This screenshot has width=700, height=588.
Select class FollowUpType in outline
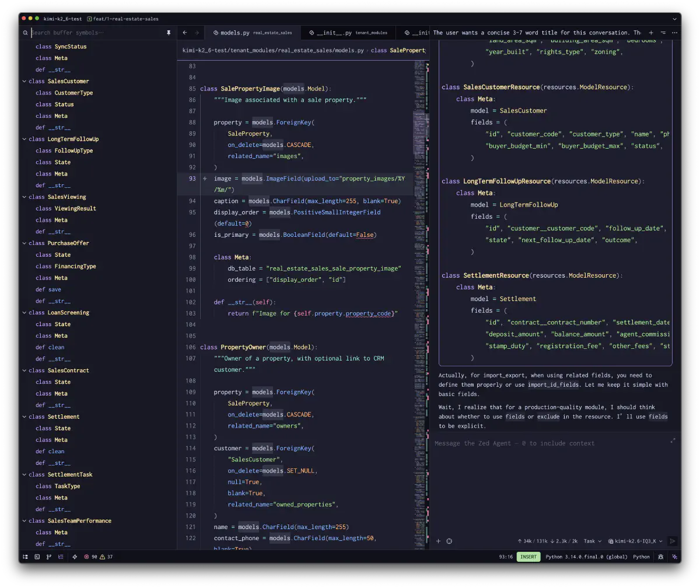tap(64, 150)
